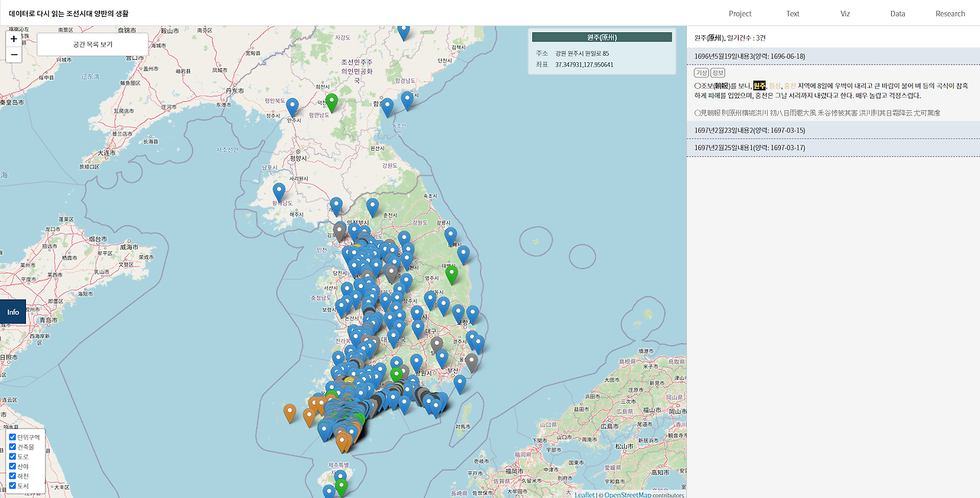This screenshot has width=980, height=498.
Task: Click the address text 강원 원주시 원일로 85
Action: pyautogui.click(x=582, y=53)
